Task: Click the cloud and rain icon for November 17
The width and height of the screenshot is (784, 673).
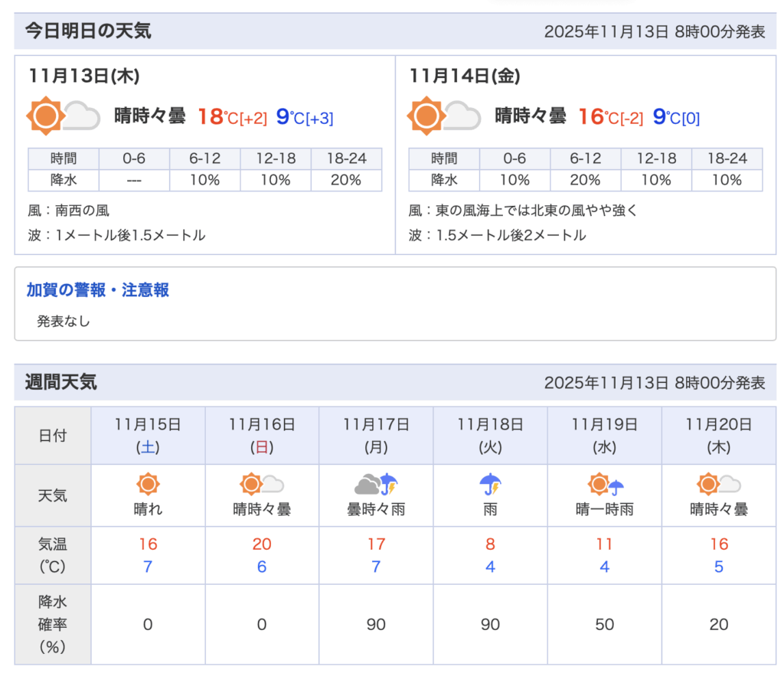Action: (x=376, y=485)
